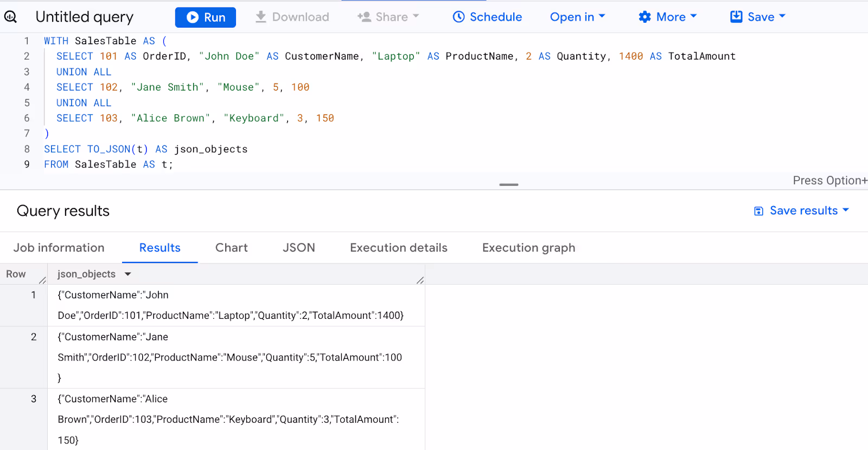The image size is (868, 450).
Task: Click the Row column resize handle
Action: (42, 280)
